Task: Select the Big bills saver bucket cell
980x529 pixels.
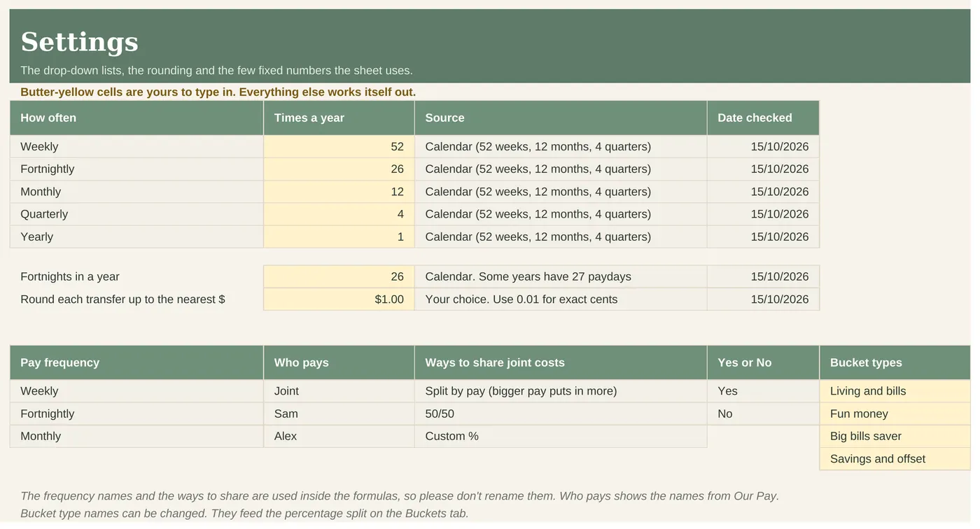Action: click(x=895, y=436)
